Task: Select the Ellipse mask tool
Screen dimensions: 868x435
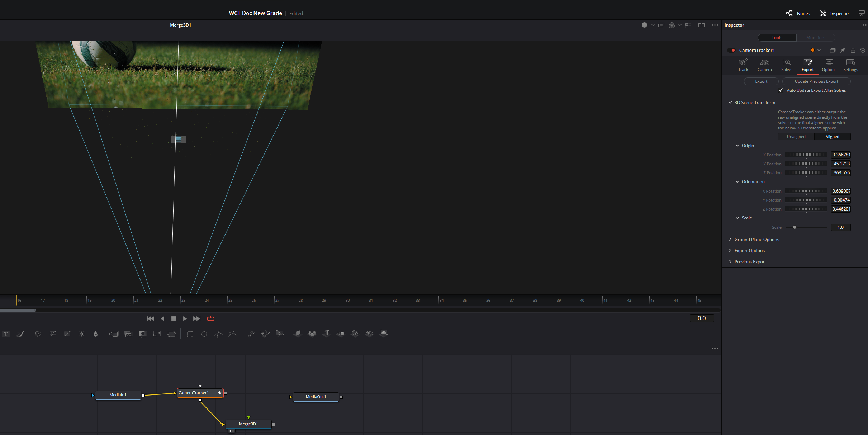Action: (x=204, y=334)
